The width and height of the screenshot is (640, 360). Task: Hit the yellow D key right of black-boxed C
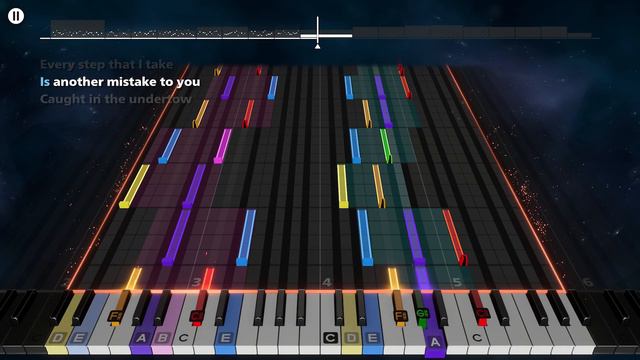[351, 339]
